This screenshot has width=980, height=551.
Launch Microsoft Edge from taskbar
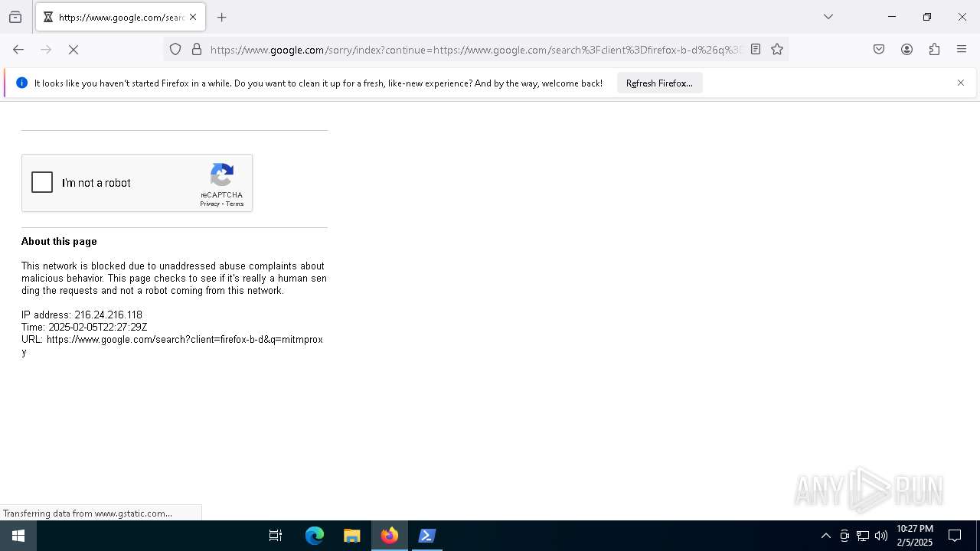(315, 536)
